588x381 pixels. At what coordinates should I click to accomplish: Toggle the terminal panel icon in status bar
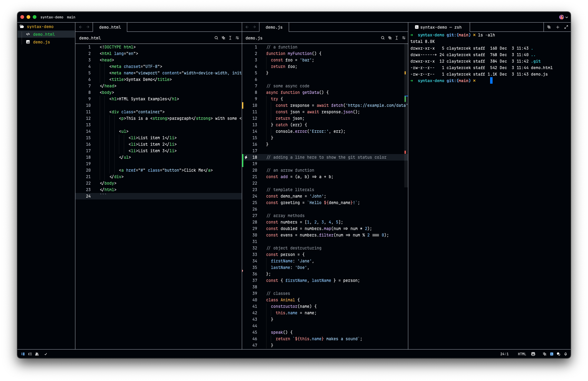click(x=552, y=354)
